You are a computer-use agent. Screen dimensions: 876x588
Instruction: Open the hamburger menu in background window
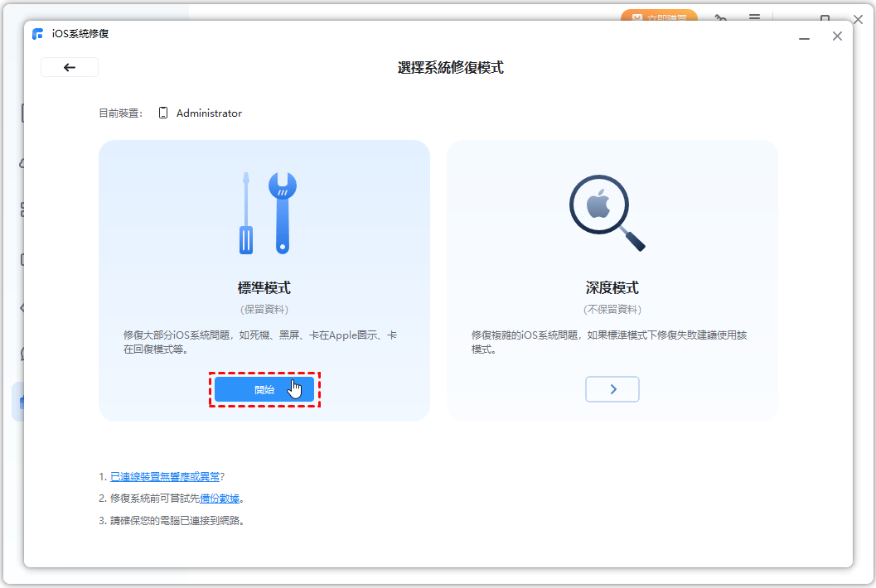point(754,17)
